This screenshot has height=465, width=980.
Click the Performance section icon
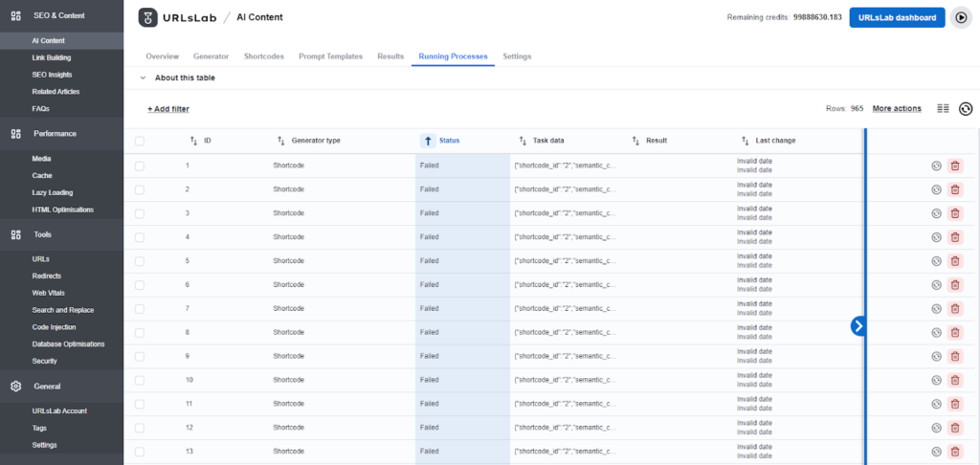(x=16, y=134)
